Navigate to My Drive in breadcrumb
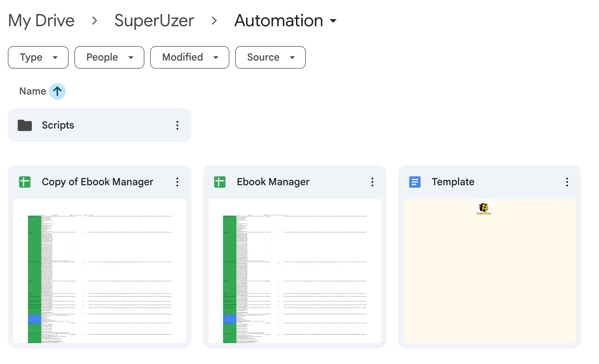This screenshot has height=364, width=599. point(41,21)
